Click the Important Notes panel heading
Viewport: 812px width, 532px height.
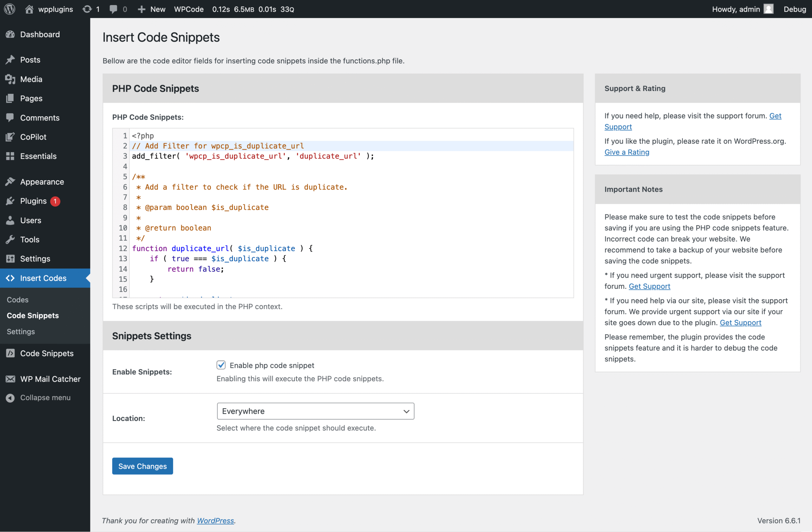[x=633, y=189]
